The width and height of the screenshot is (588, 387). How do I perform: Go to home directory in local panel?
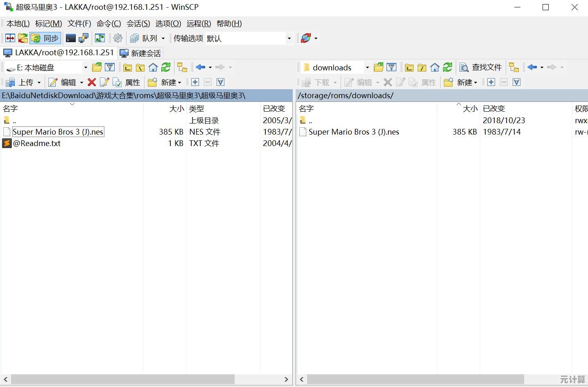tap(153, 67)
